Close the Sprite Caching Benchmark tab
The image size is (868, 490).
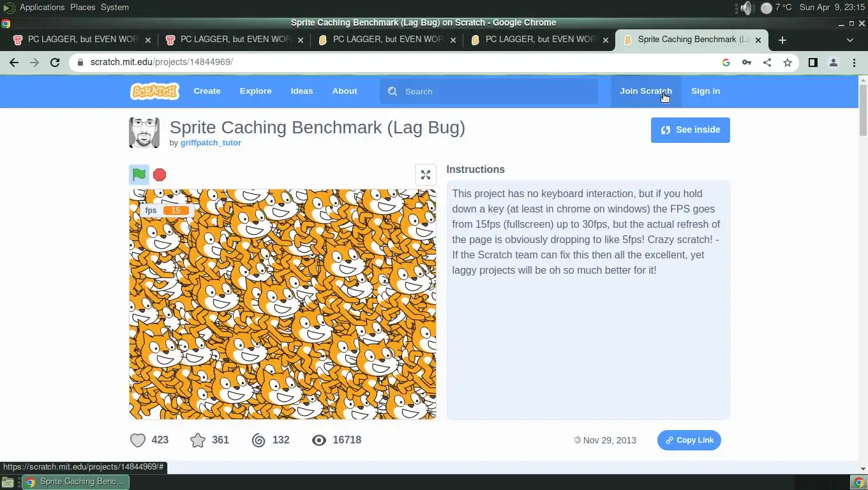point(758,40)
